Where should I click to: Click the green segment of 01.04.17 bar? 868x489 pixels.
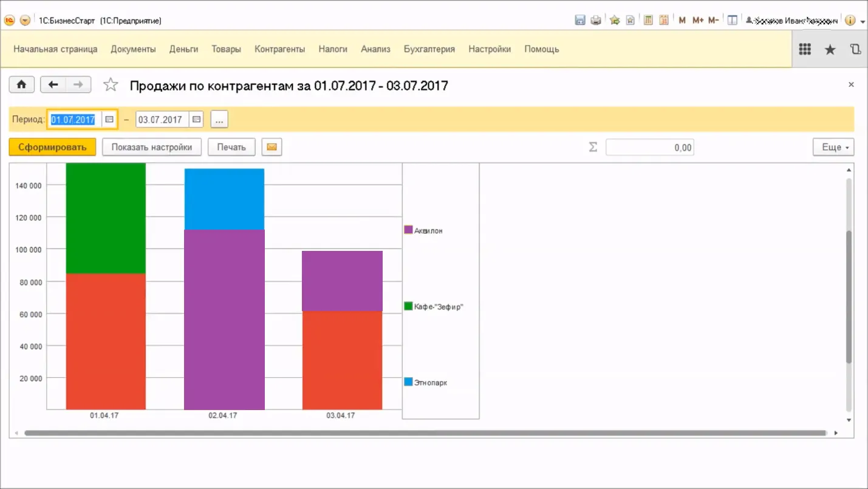pyautogui.click(x=106, y=219)
